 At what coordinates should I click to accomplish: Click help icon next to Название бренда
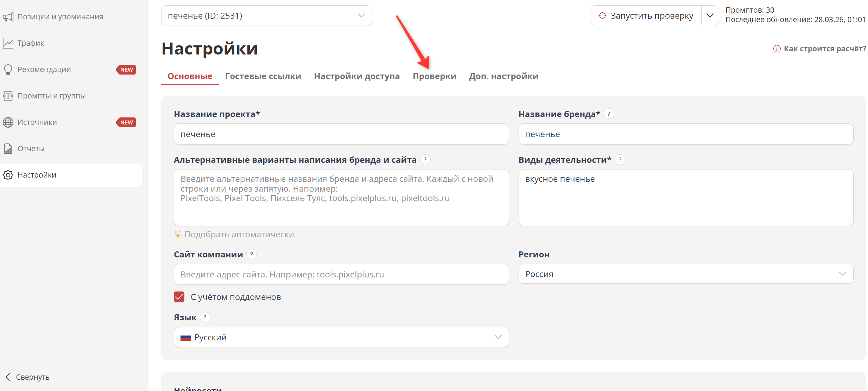[x=609, y=114]
